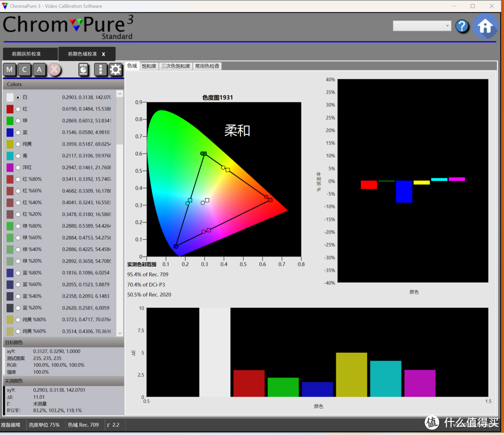Select the 白 color radio button
Image resolution: width=504 pixels, height=435 pixels.
(x=18, y=98)
